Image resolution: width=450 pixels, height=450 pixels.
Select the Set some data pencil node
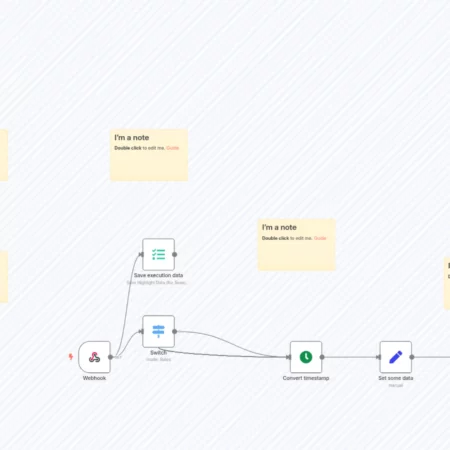click(396, 357)
